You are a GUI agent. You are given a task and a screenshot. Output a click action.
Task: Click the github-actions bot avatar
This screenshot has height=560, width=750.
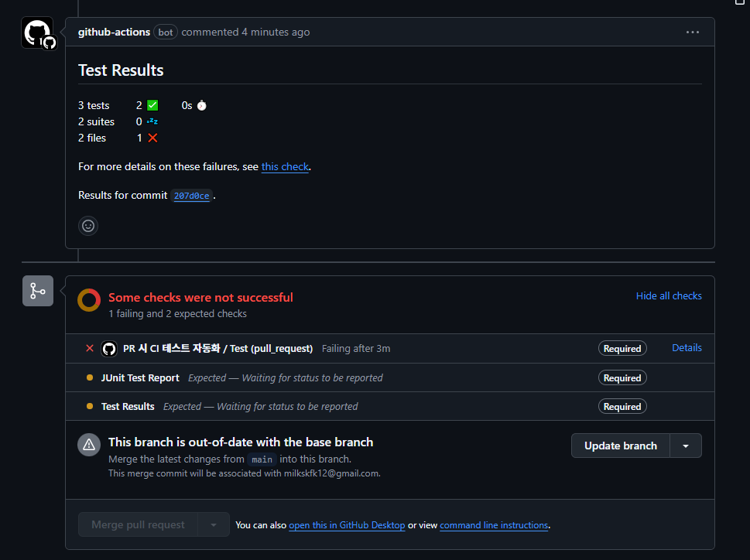[37, 32]
